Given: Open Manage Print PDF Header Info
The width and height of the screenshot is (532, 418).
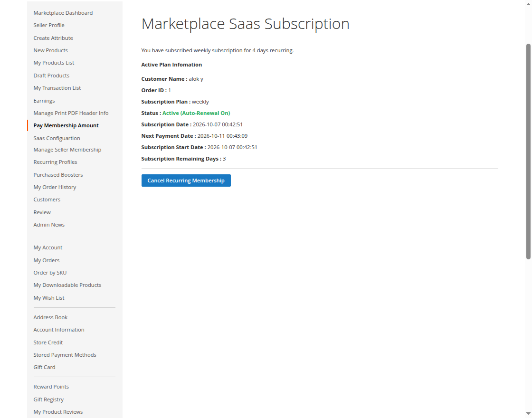Looking at the screenshot, I should pos(71,113).
